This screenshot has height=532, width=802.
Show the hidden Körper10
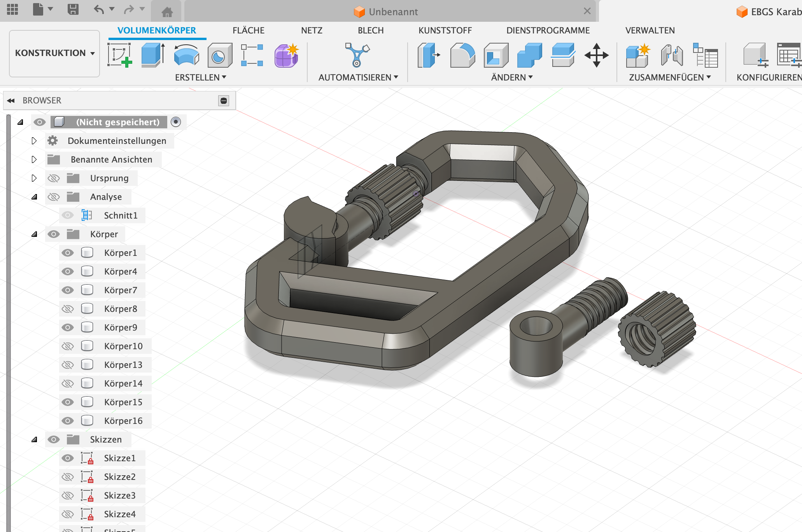68,346
